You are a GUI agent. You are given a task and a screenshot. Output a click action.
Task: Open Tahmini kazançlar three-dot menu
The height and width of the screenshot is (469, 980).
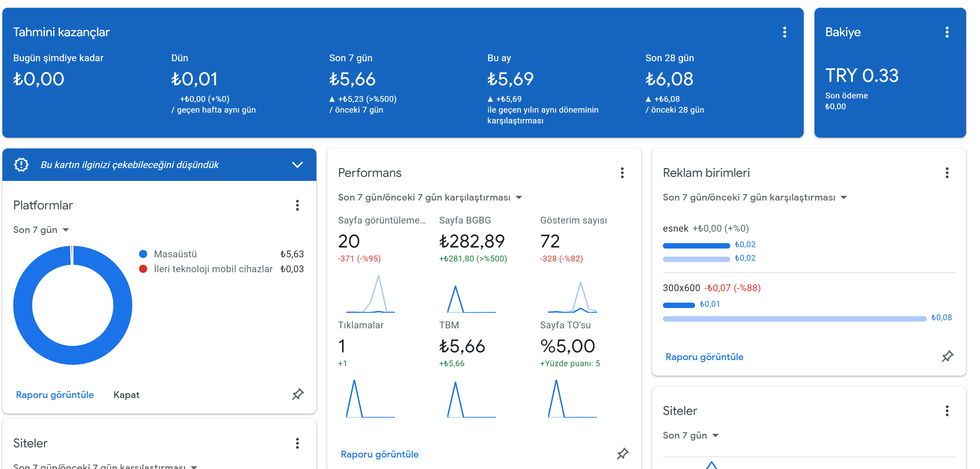784,32
